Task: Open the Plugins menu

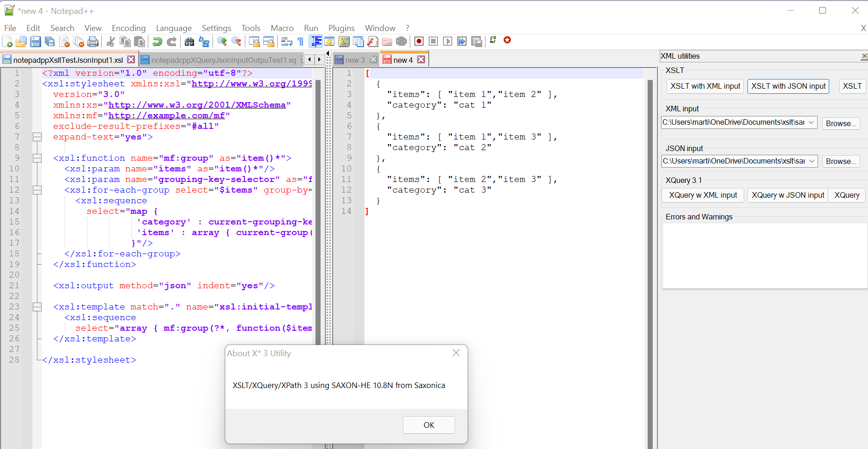Action: click(341, 28)
